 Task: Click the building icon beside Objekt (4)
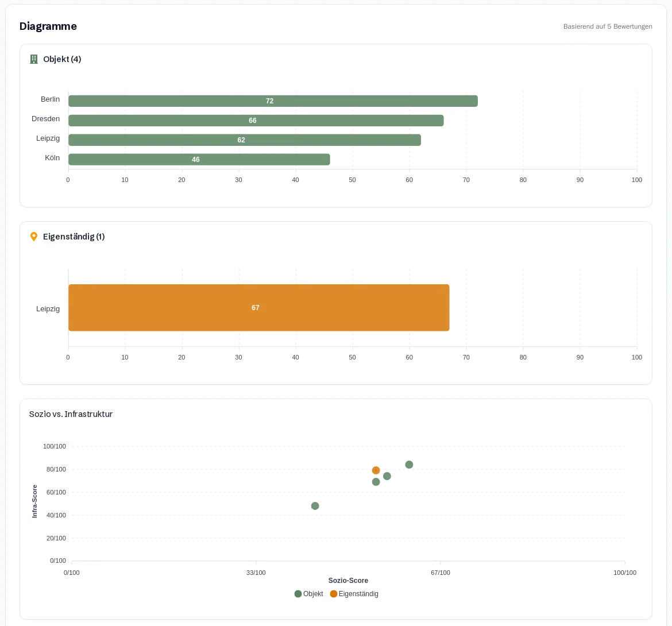point(34,59)
